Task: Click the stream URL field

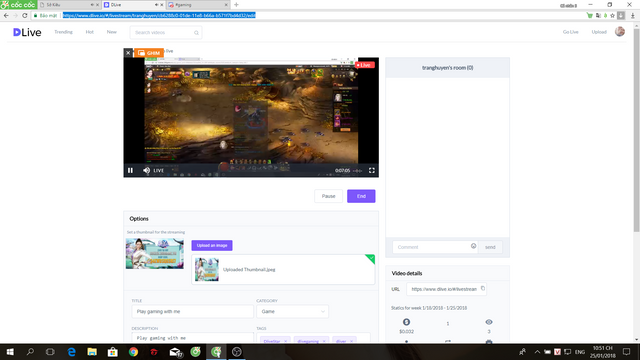Action: click(x=446, y=289)
